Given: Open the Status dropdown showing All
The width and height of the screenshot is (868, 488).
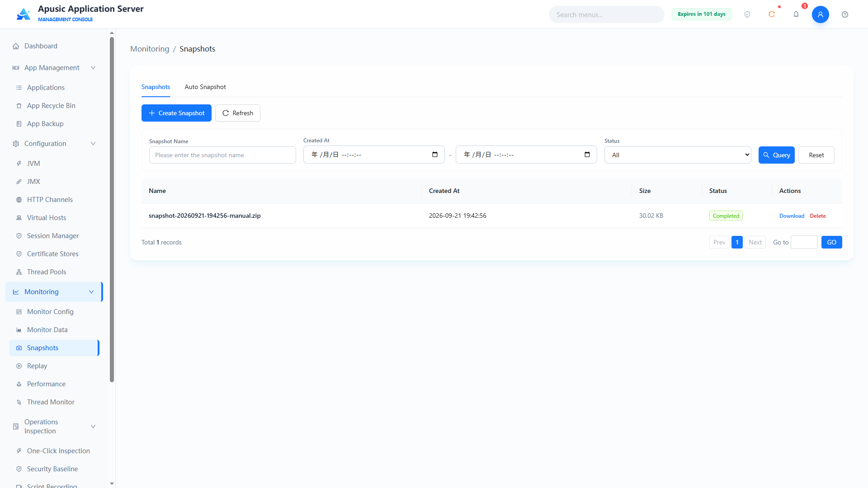Looking at the screenshot, I should [x=678, y=155].
